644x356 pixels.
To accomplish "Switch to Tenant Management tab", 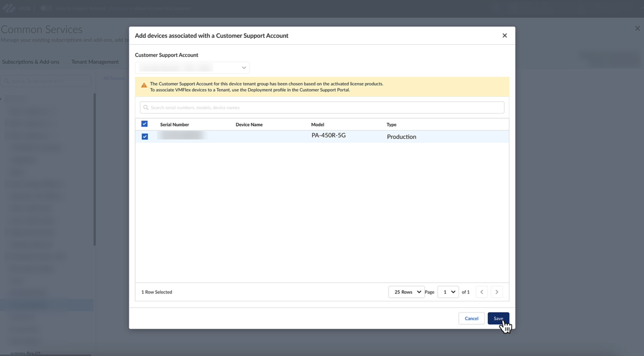I will (x=95, y=62).
